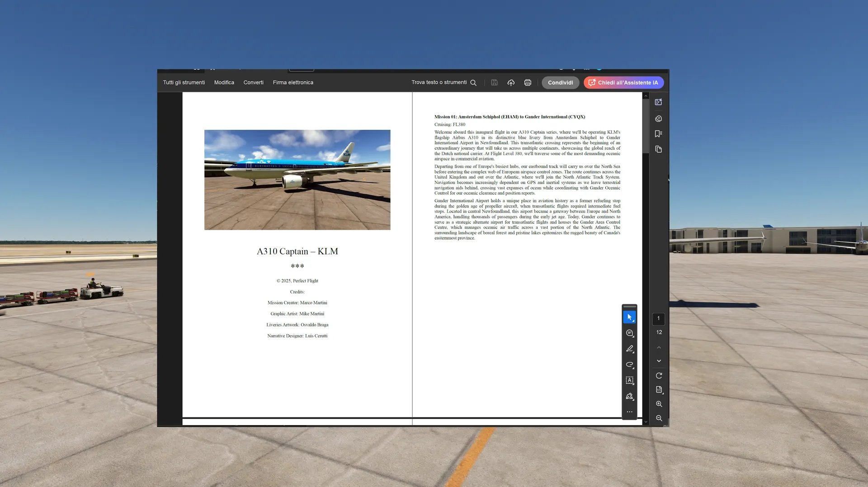Zoom in on the document
Image resolution: width=868 pixels, height=487 pixels.
pyautogui.click(x=659, y=404)
